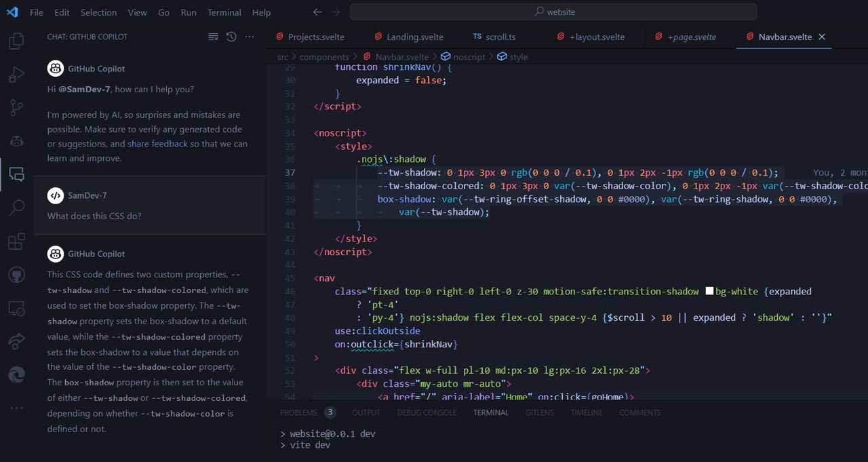Click the white bg-white color swatch

[x=709, y=292]
